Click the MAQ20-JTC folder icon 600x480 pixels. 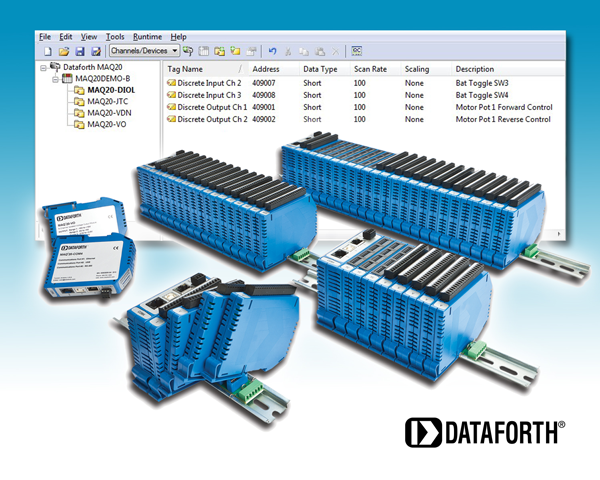coord(79,102)
